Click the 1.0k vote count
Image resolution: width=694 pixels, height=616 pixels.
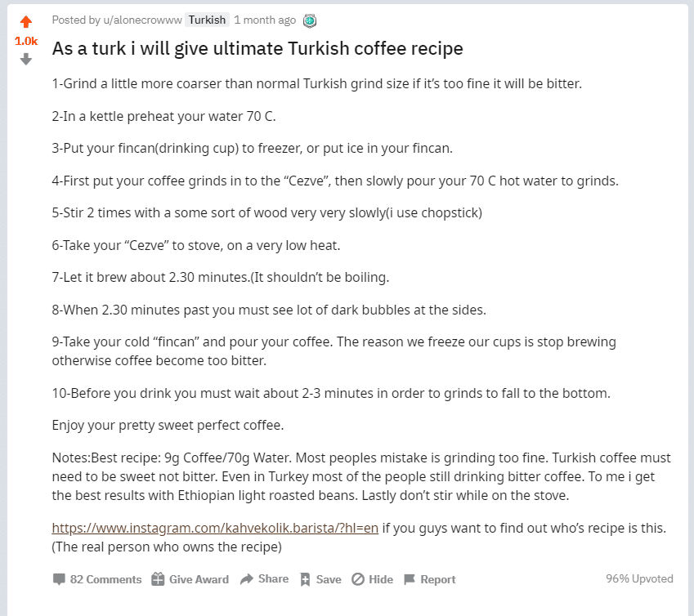(x=25, y=40)
